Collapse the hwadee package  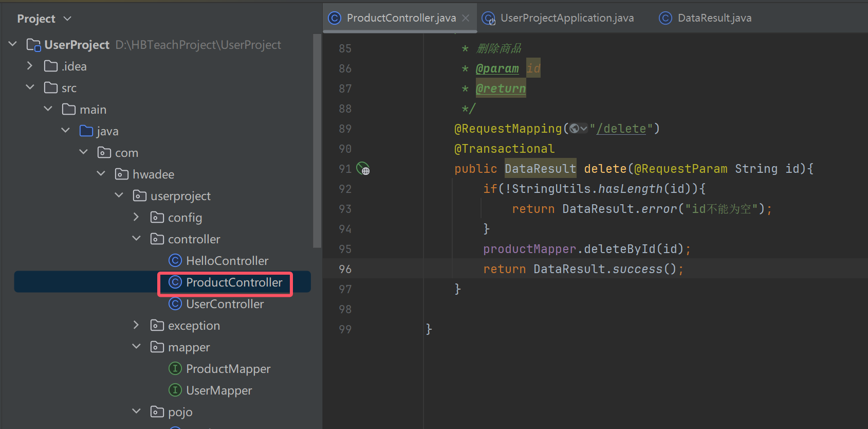[101, 174]
